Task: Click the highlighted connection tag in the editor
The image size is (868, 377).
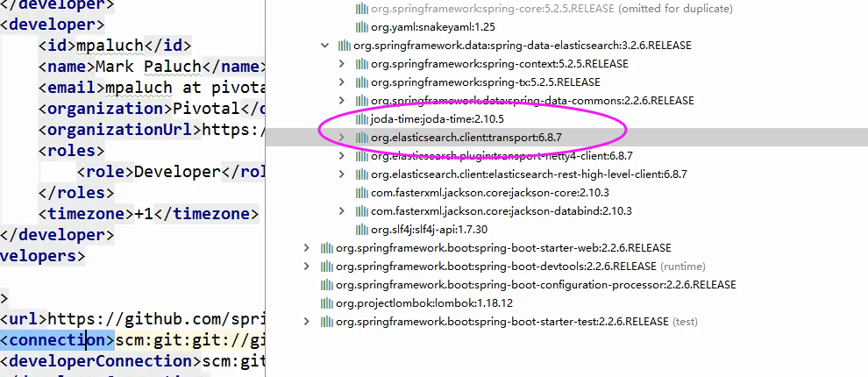Action: point(57,339)
